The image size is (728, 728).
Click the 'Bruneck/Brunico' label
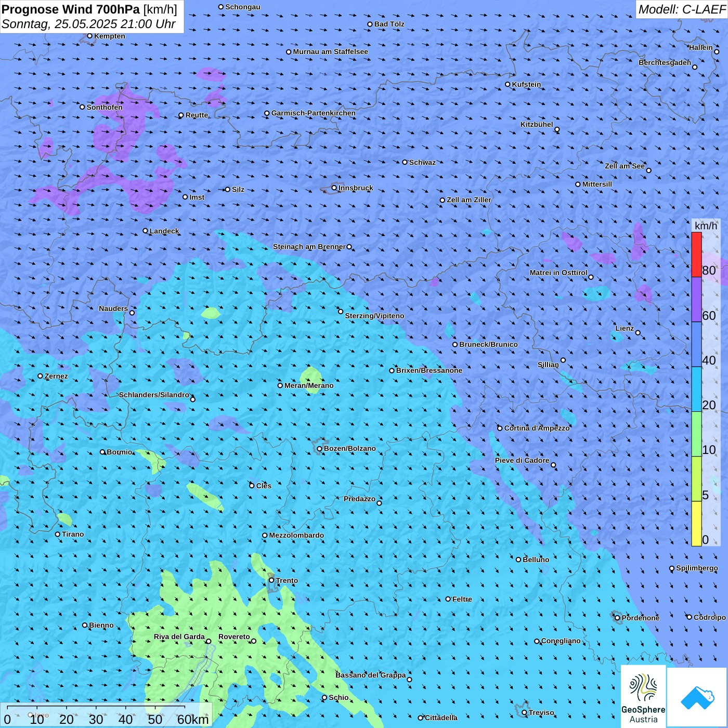coord(488,344)
